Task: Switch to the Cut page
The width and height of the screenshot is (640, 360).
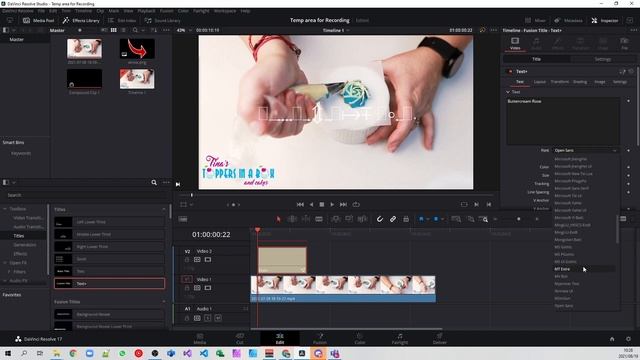Action: [240, 339]
